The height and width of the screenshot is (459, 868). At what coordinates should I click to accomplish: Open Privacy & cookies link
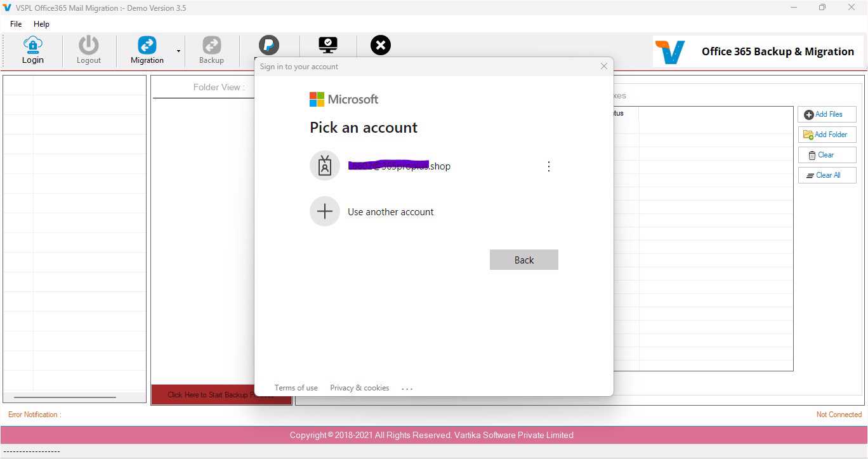click(359, 388)
